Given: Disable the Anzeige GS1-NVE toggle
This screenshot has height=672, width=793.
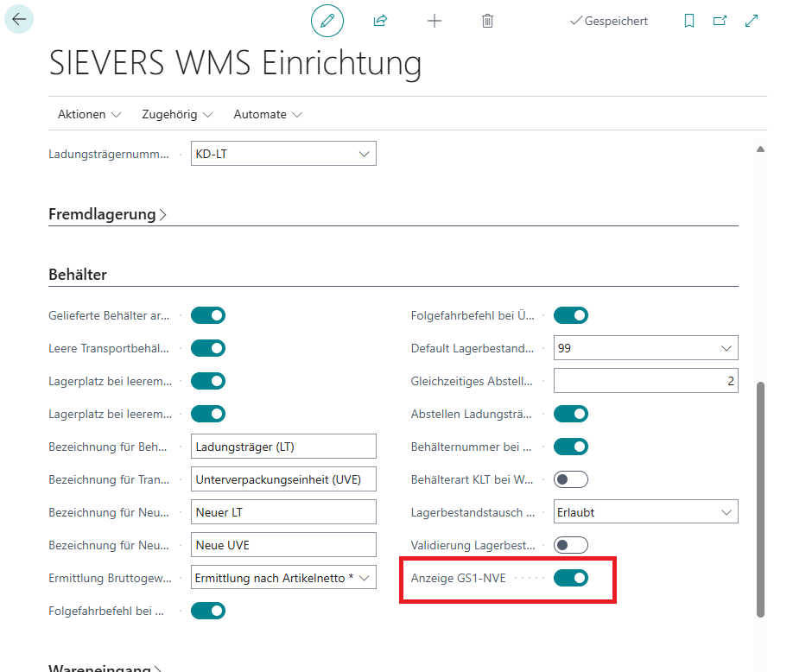Looking at the screenshot, I should coord(570,578).
